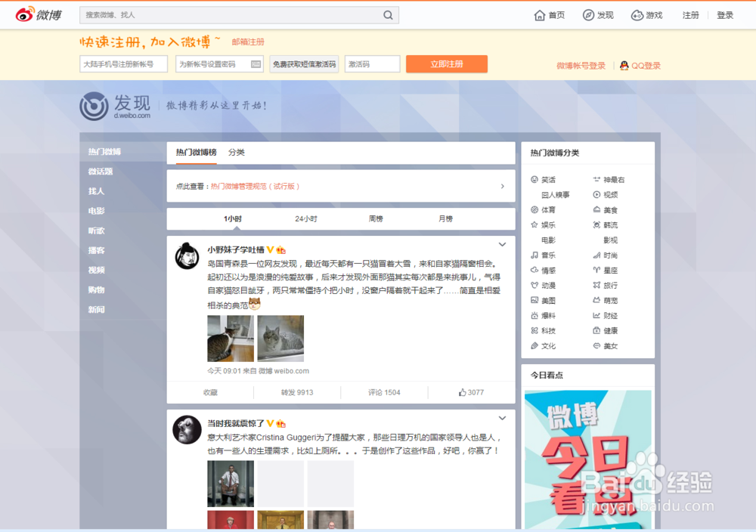Open 韩流 Korean wave category
This screenshot has height=532, width=756.
tap(605, 225)
